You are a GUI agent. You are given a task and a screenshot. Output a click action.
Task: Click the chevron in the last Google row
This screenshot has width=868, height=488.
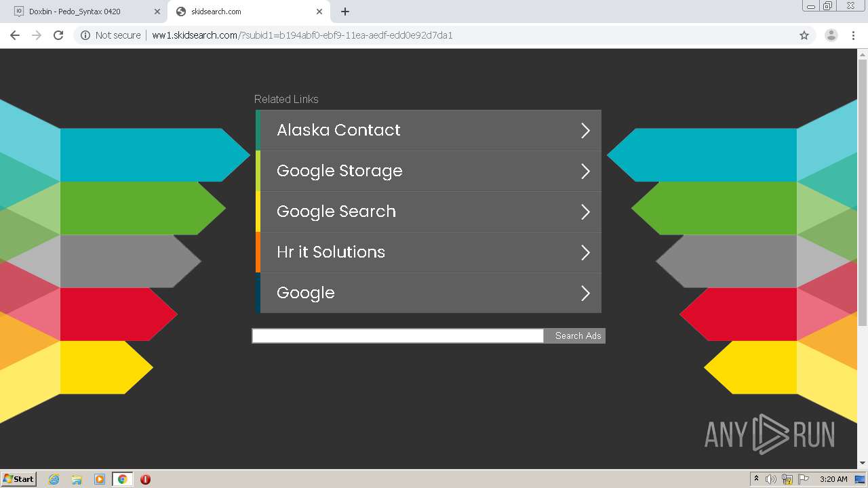585,293
